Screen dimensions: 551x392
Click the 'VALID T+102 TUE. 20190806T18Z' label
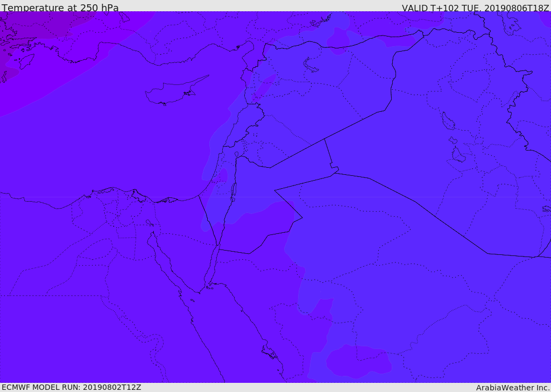pos(475,8)
